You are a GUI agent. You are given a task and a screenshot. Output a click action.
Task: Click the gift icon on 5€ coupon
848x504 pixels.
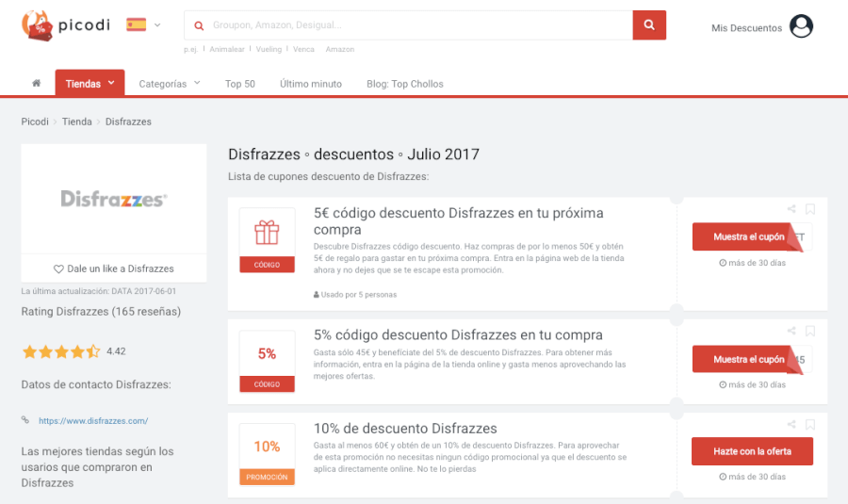click(267, 233)
